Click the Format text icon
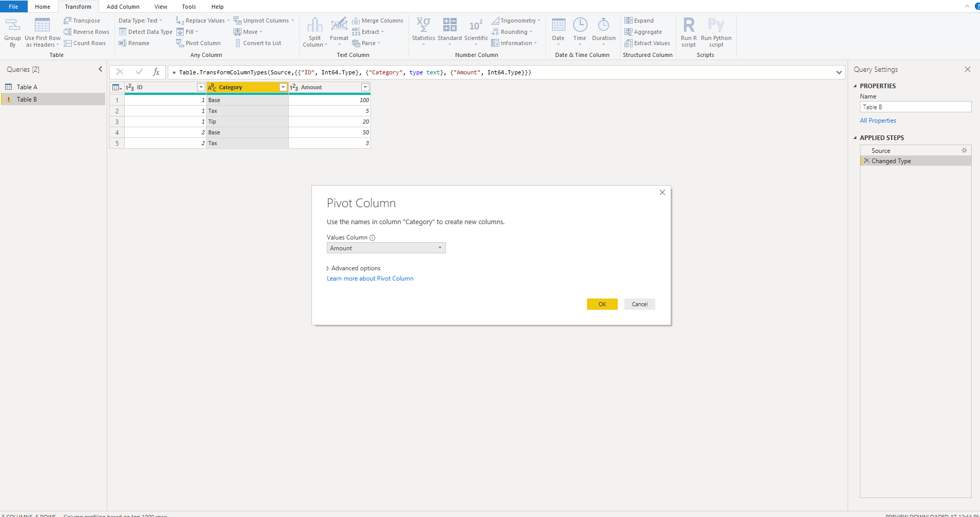This screenshot has width=980, height=517. point(339,25)
